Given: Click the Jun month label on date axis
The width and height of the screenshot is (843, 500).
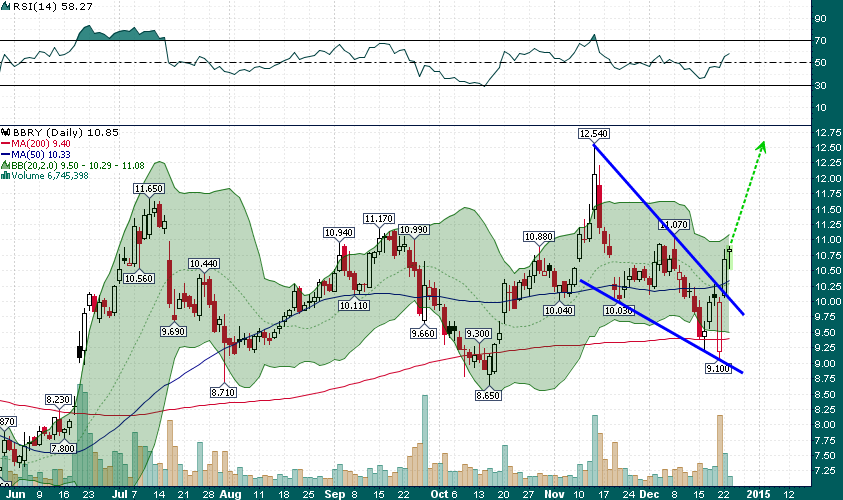Looking at the screenshot, I should point(16,494).
